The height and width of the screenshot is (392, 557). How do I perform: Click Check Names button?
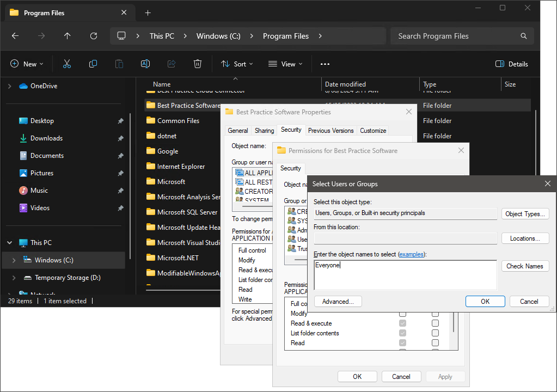[525, 266]
